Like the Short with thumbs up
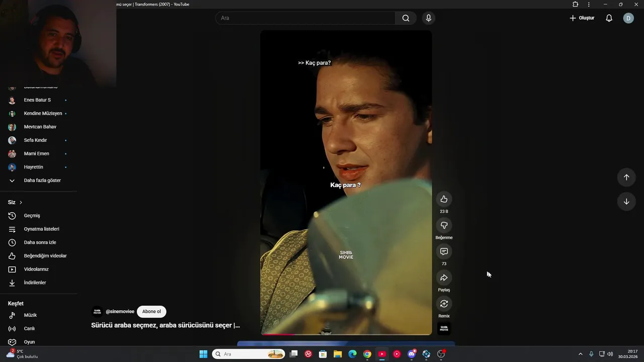 444,199
